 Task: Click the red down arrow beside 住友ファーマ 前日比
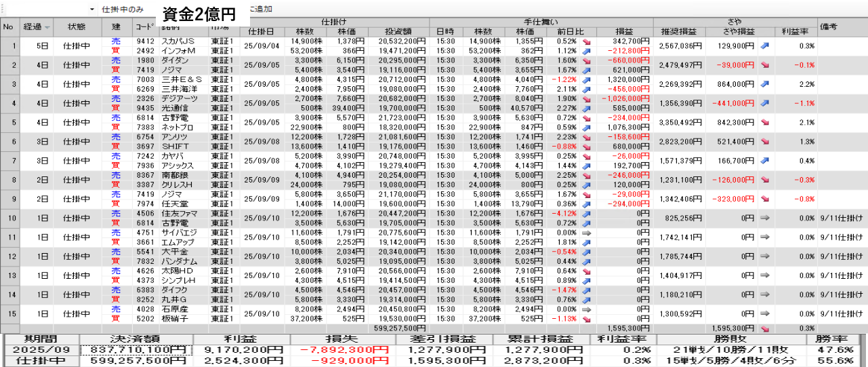coord(585,213)
